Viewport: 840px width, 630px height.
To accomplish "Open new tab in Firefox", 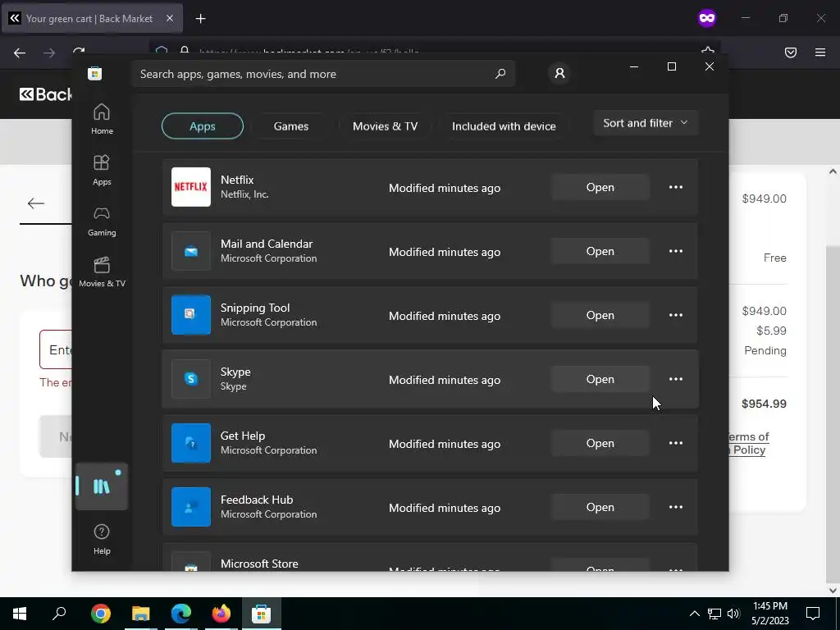I will [x=200, y=19].
